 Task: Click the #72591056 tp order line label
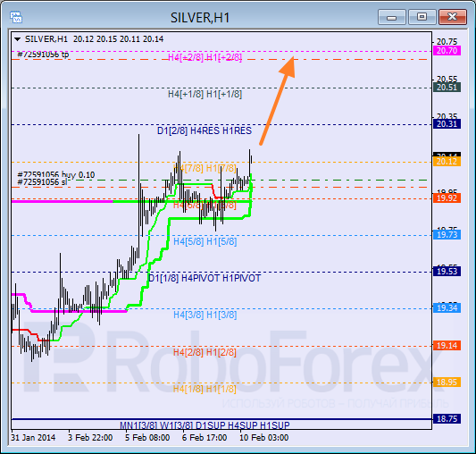coord(43,55)
